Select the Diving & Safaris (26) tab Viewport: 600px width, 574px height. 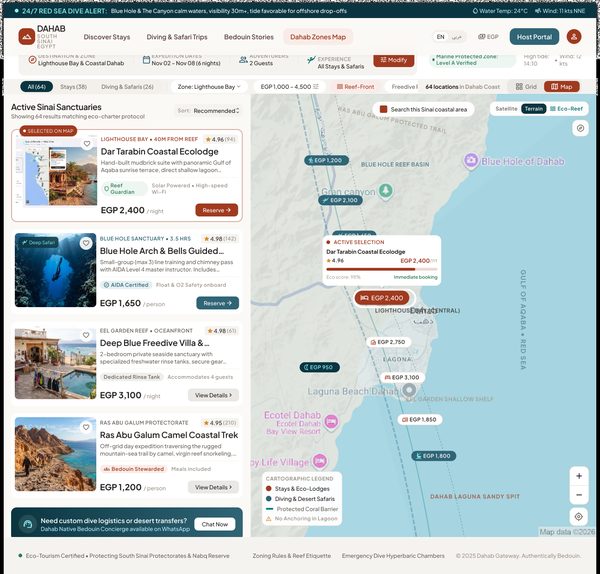coord(127,87)
